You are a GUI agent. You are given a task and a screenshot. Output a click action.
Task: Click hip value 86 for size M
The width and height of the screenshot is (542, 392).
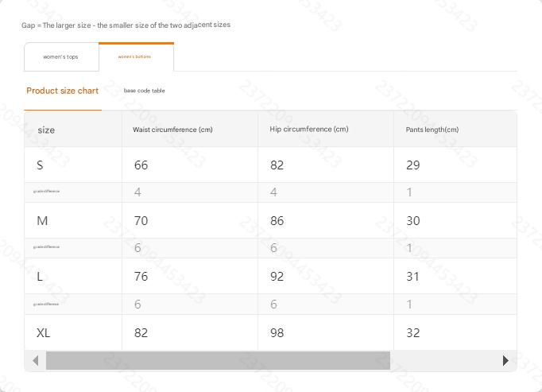point(277,221)
